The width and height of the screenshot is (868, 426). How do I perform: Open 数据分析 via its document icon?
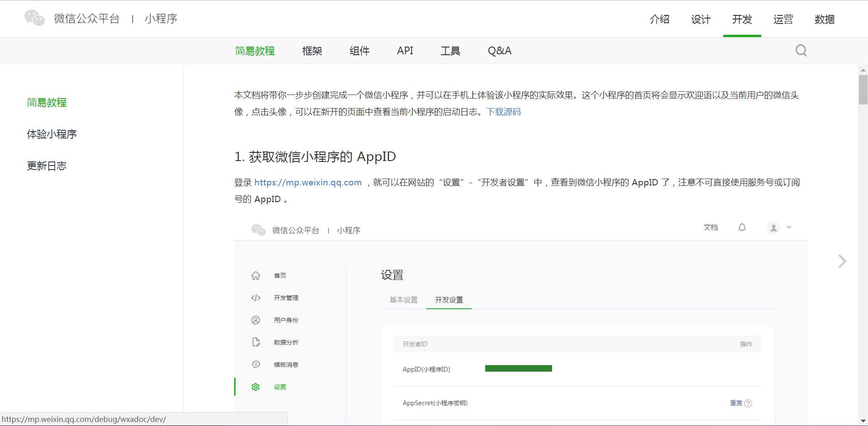256,342
